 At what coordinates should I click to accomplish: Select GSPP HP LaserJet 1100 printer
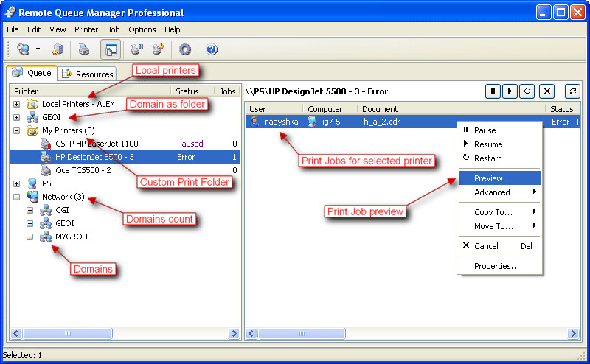[x=96, y=144]
